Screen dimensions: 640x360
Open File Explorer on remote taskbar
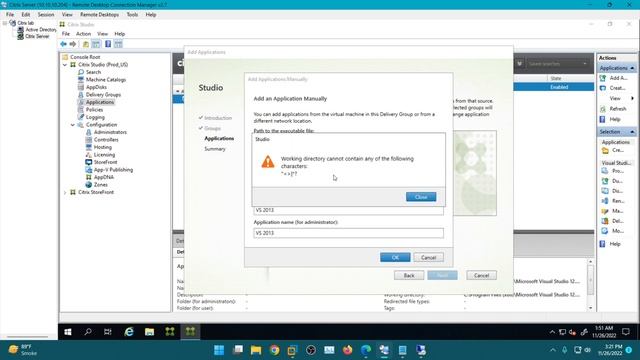coord(149,332)
